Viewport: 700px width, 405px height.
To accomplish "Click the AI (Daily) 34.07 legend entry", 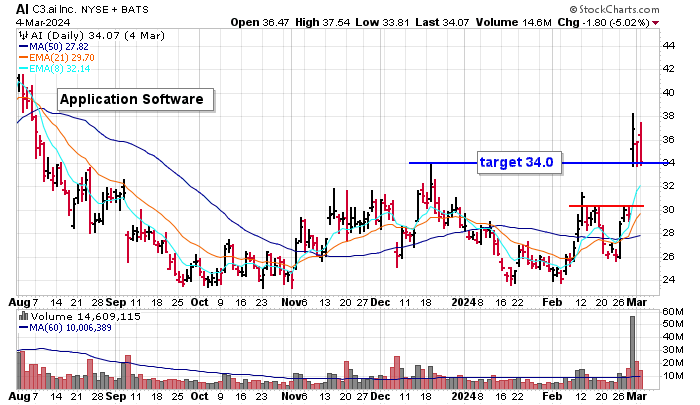I will (97, 35).
